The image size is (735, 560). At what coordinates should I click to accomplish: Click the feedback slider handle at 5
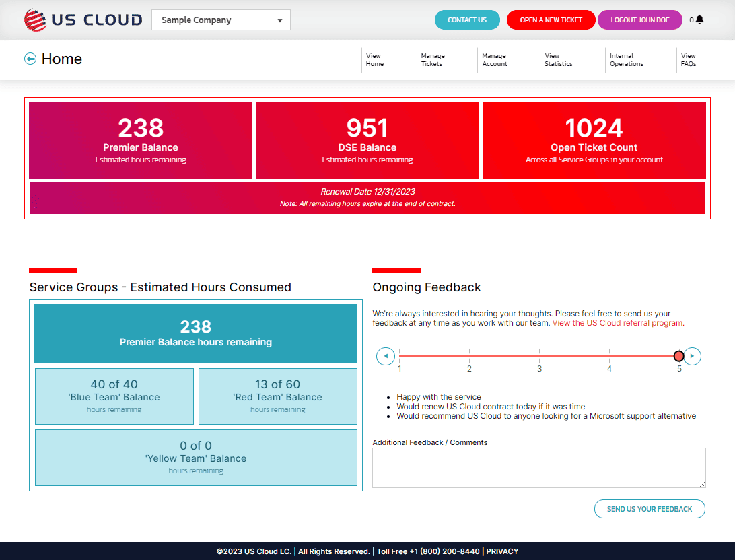(678, 356)
